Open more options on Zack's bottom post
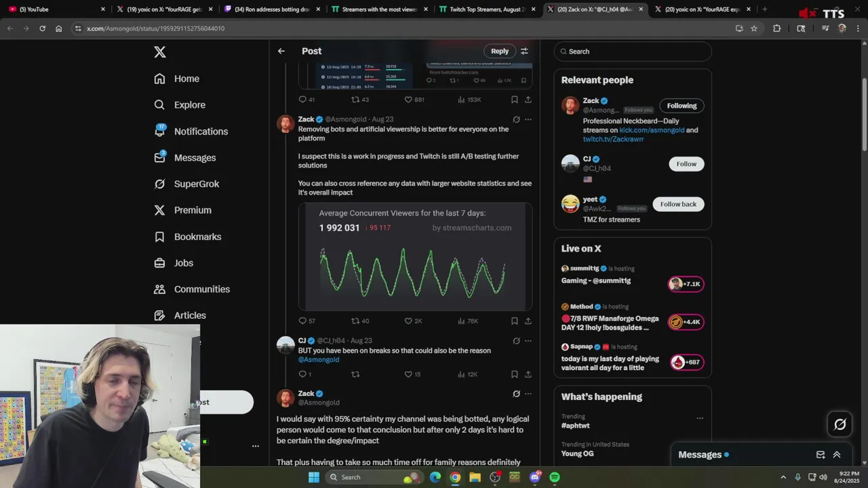 click(x=528, y=394)
